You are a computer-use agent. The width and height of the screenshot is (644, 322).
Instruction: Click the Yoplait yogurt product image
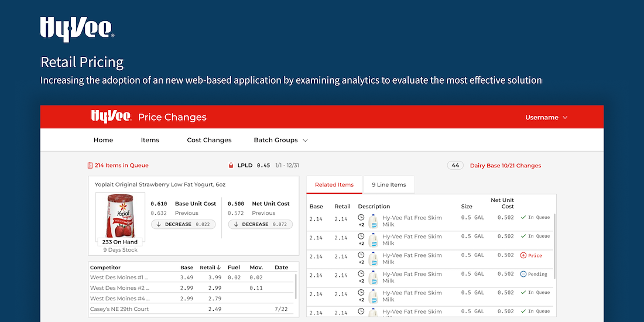pyautogui.click(x=121, y=215)
